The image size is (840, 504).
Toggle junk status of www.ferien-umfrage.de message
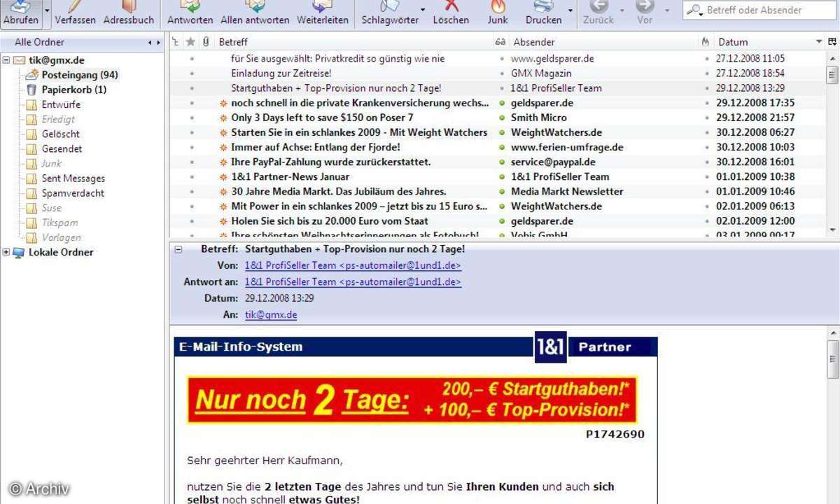707,147
